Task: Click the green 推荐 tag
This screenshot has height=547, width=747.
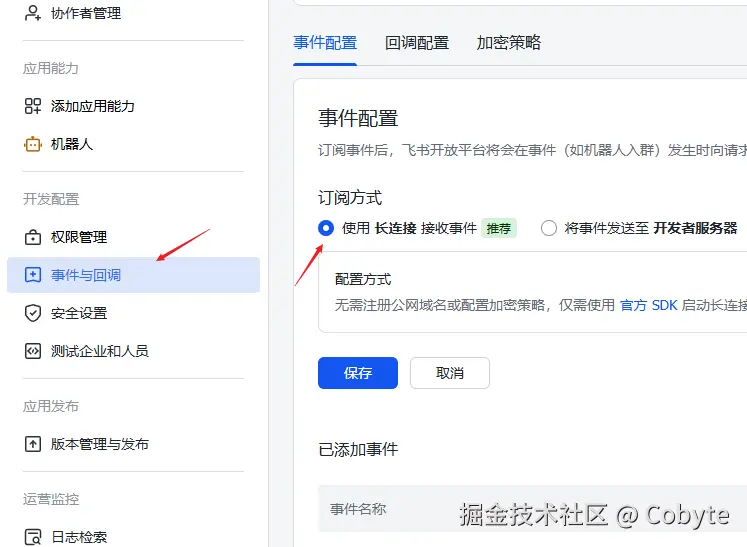Action: click(499, 228)
